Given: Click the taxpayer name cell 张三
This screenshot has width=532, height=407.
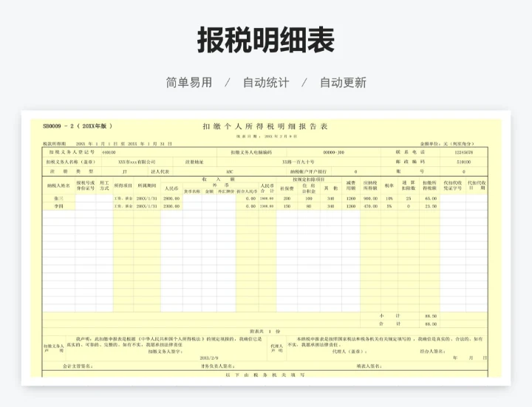Looking at the screenshot, I should [58, 199].
